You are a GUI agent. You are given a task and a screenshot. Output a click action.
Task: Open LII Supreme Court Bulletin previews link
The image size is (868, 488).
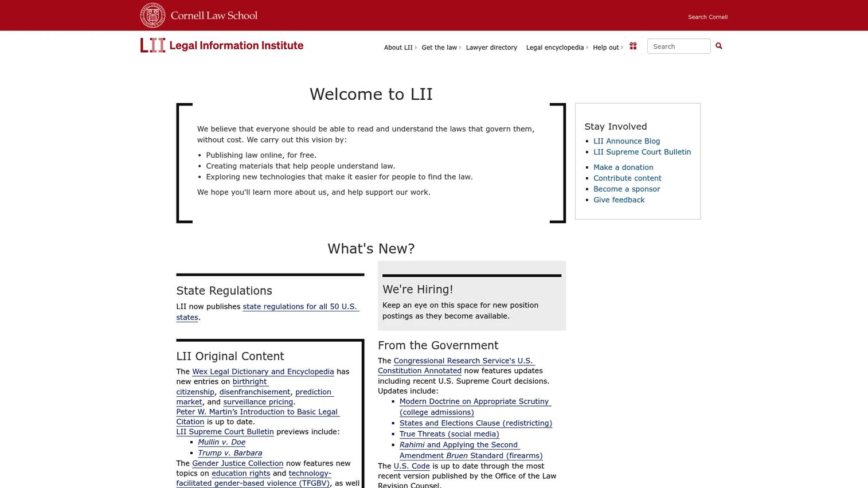pyautogui.click(x=225, y=432)
